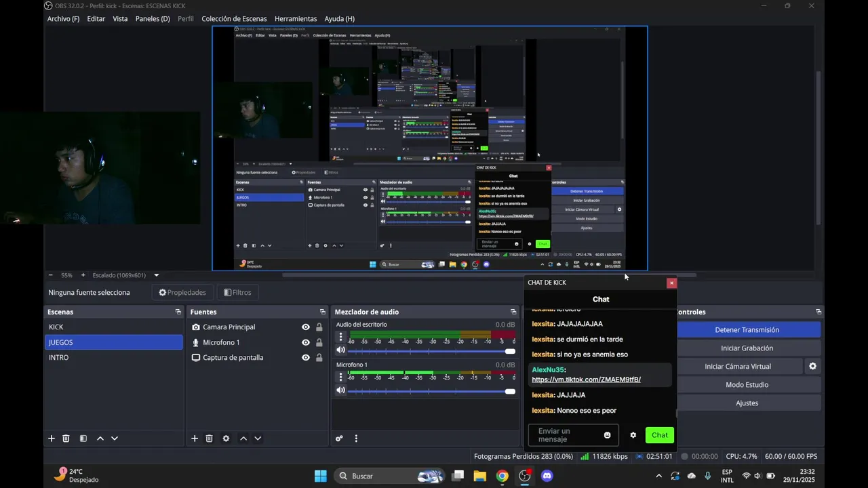868x488 pixels.
Task: Open Audio del escritorio options dots
Action: (340, 337)
